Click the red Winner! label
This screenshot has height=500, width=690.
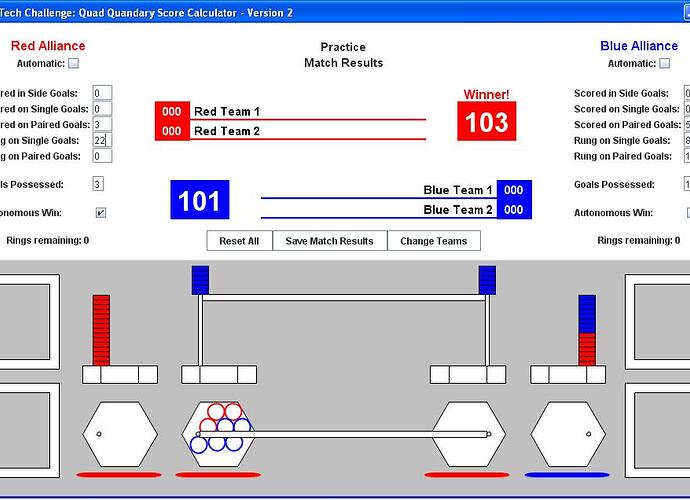[486, 94]
